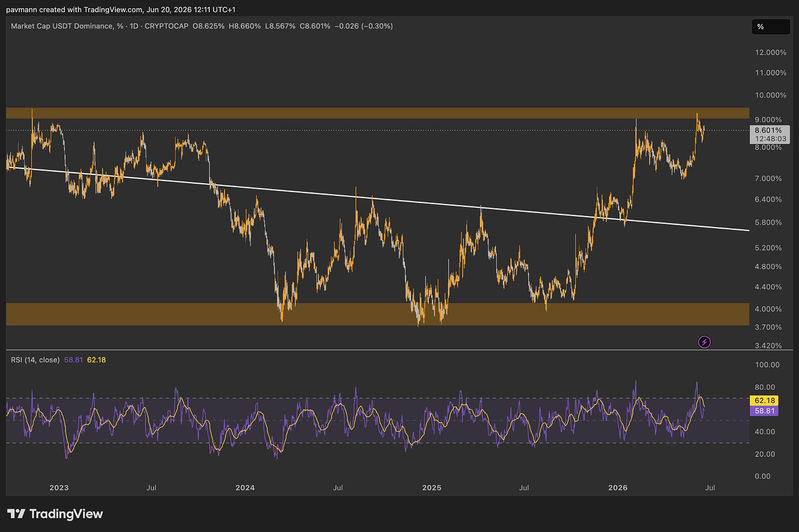Click the purple 58.81 tag on RSI scale

[764, 411]
